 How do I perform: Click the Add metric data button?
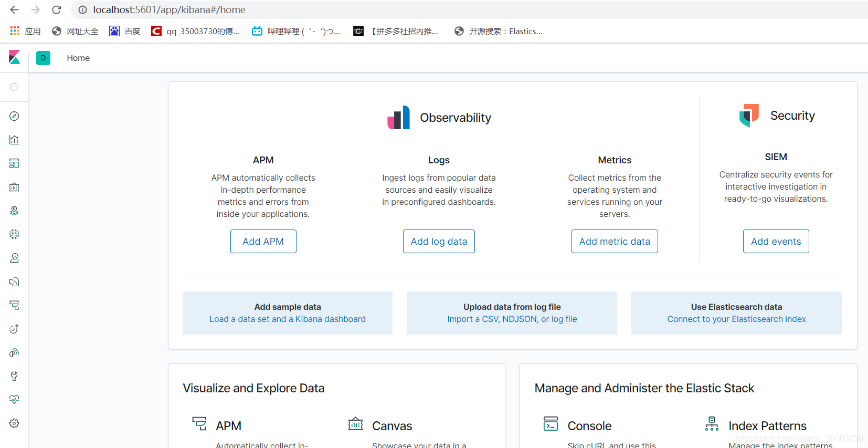615,241
